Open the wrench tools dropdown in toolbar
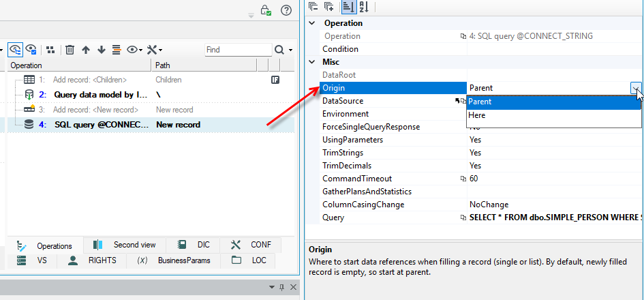The width and height of the screenshot is (644, 300). click(x=155, y=50)
